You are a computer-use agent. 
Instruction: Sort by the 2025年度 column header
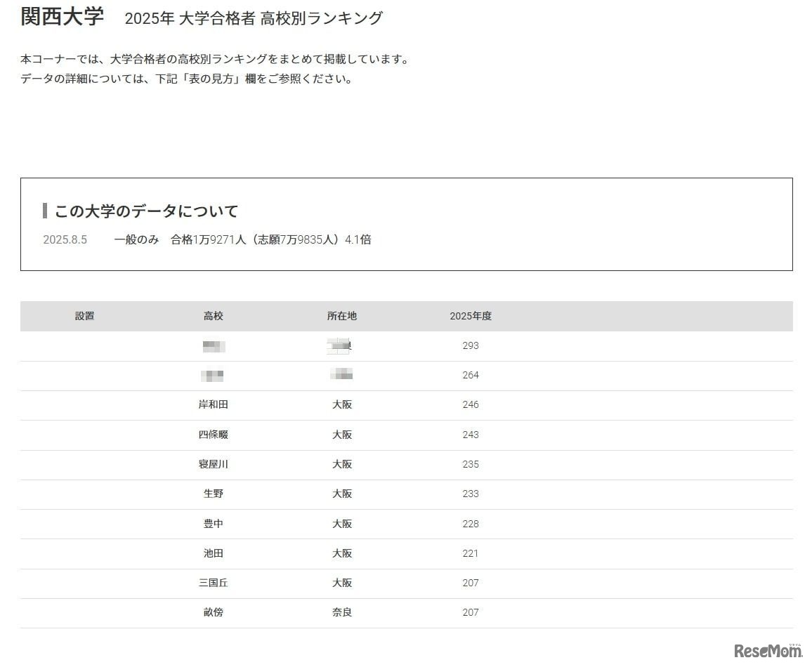coord(471,316)
